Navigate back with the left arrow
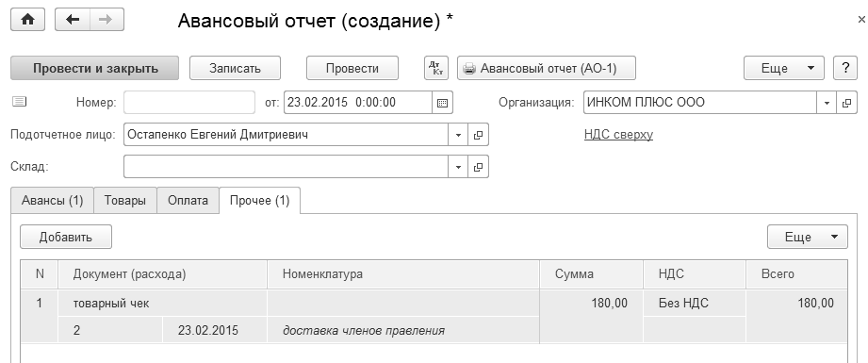868x363 pixels. 73,20
